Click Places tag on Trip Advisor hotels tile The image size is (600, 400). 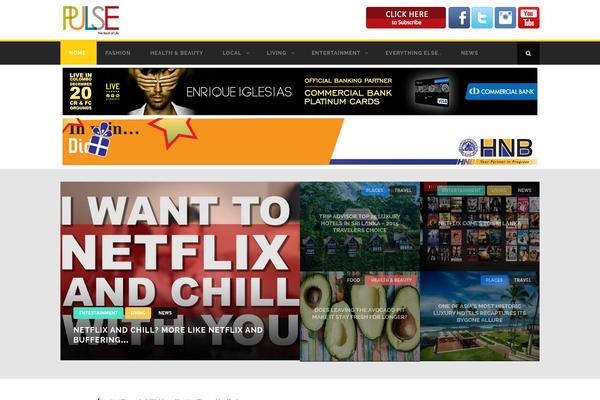click(374, 190)
